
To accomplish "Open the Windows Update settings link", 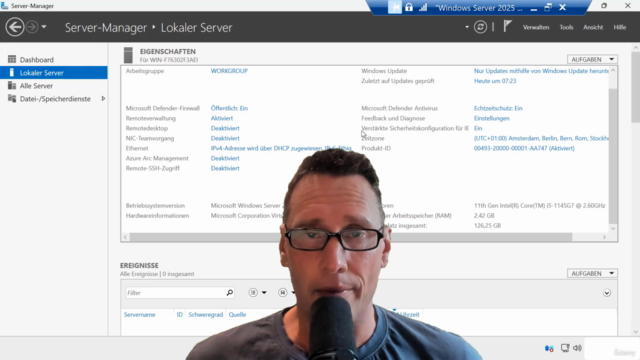I will coord(541,71).
